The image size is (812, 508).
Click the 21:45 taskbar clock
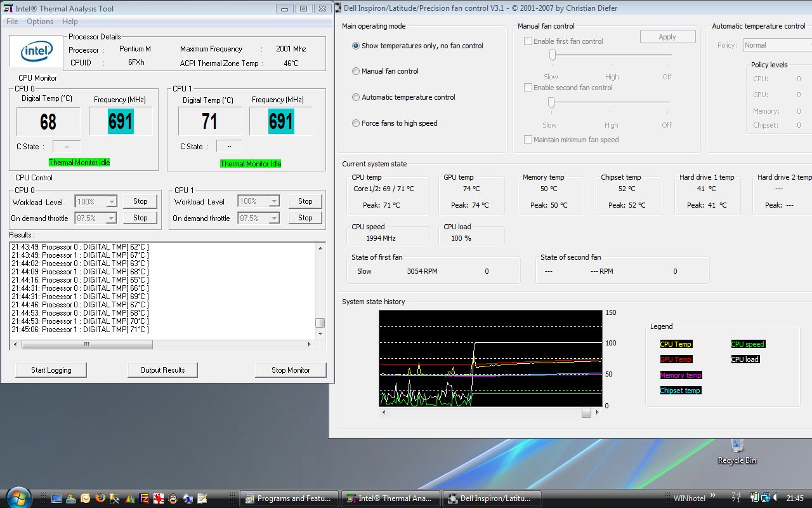coord(795,498)
